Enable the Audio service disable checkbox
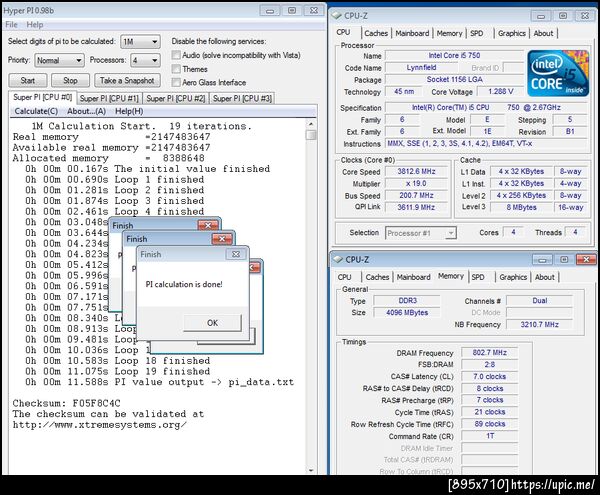The width and height of the screenshot is (600, 495). [176, 55]
